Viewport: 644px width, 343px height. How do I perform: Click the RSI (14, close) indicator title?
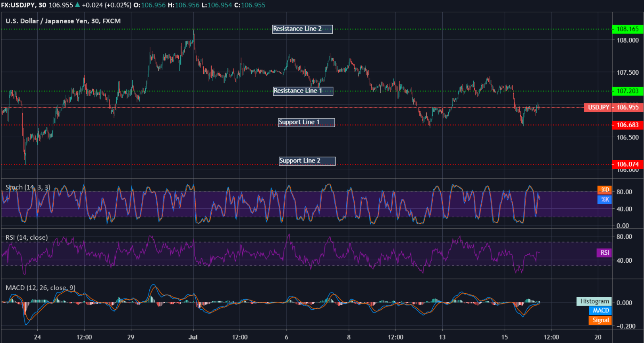[x=27, y=237]
